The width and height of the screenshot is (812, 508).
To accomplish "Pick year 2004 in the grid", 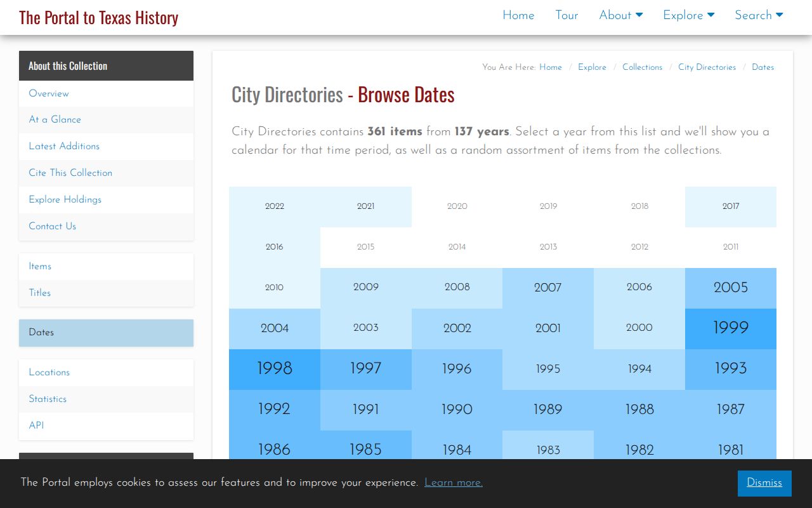I will [275, 328].
